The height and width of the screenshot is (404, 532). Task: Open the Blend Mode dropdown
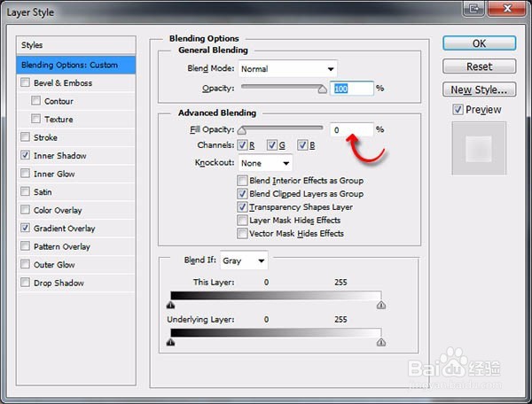(x=287, y=69)
